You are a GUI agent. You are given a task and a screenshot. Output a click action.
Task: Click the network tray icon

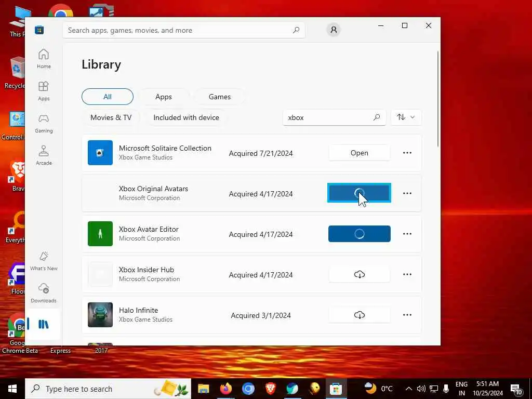click(434, 389)
